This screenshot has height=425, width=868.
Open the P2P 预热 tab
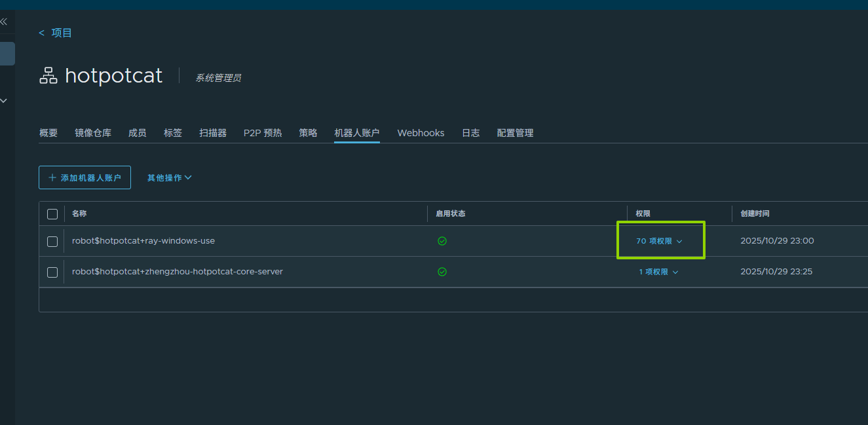(x=263, y=133)
